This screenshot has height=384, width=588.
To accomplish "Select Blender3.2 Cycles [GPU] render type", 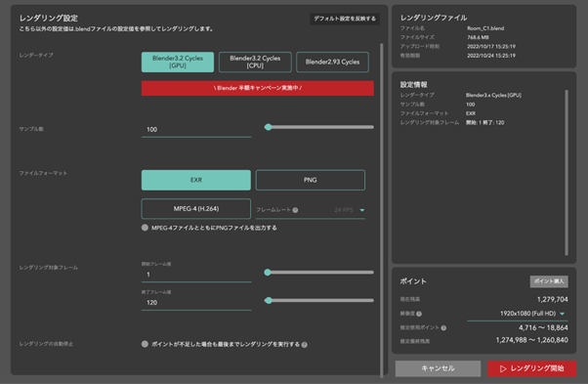I will (x=178, y=62).
